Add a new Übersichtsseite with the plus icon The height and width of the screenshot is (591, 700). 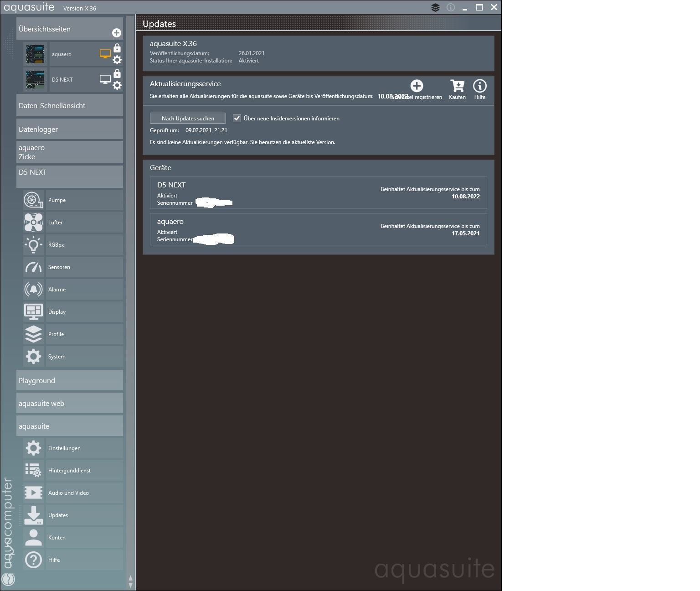[x=117, y=33]
